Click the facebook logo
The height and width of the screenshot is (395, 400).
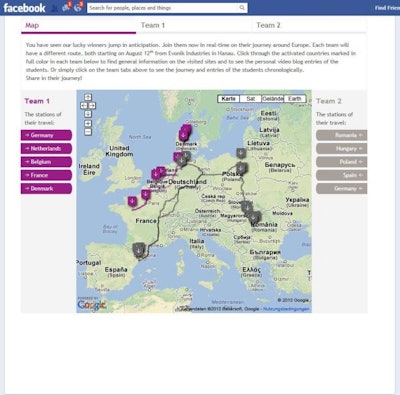[x=24, y=8]
